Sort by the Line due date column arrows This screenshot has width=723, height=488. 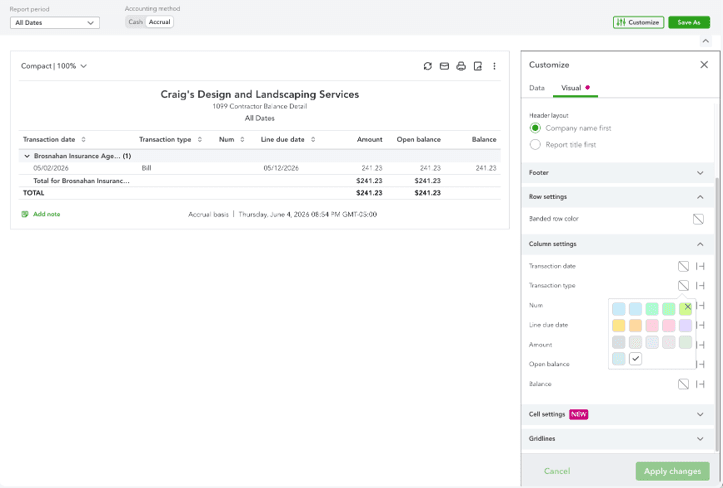point(313,139)
